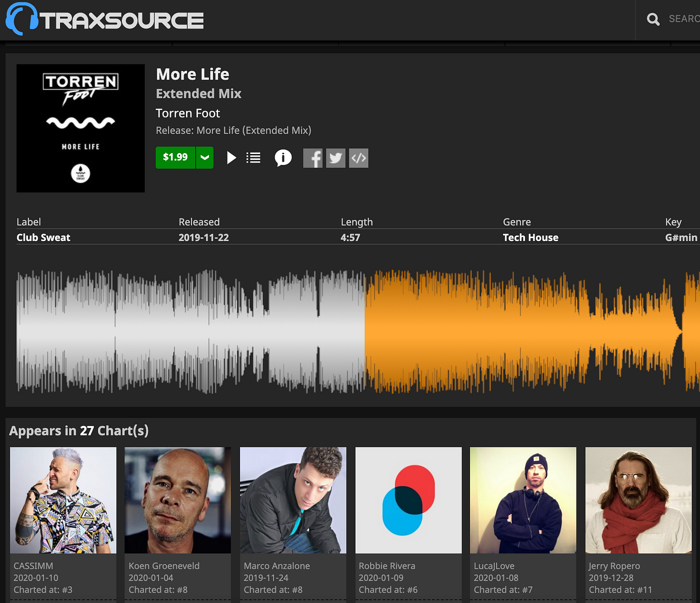Click the key value G#min
Viewport: 700px width, 603px height.
(681, 237)
